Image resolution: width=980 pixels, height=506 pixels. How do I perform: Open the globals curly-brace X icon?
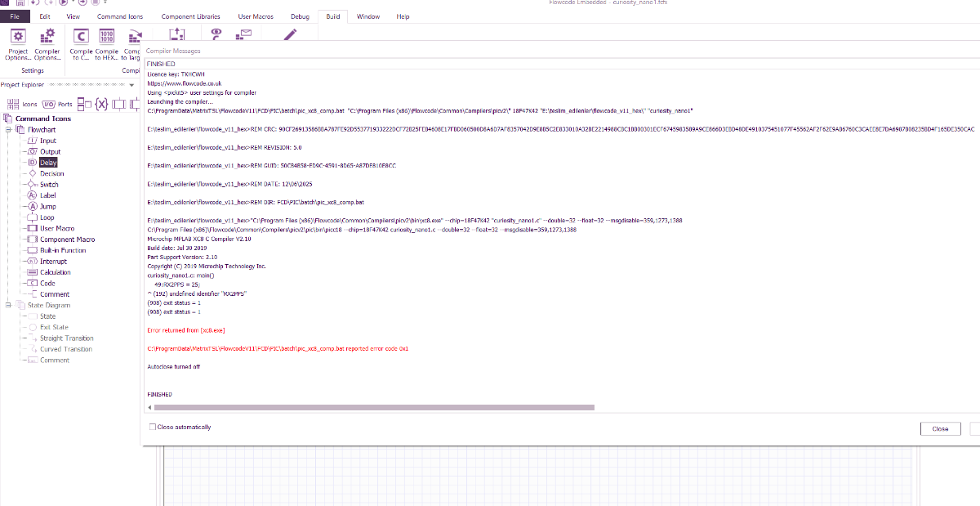[x=101, y=104]
